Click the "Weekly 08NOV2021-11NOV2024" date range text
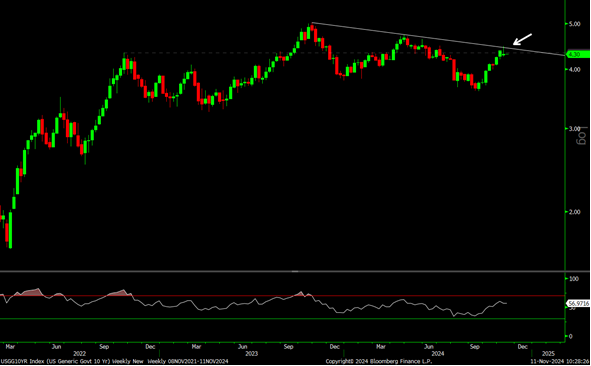 pos(187,361)
